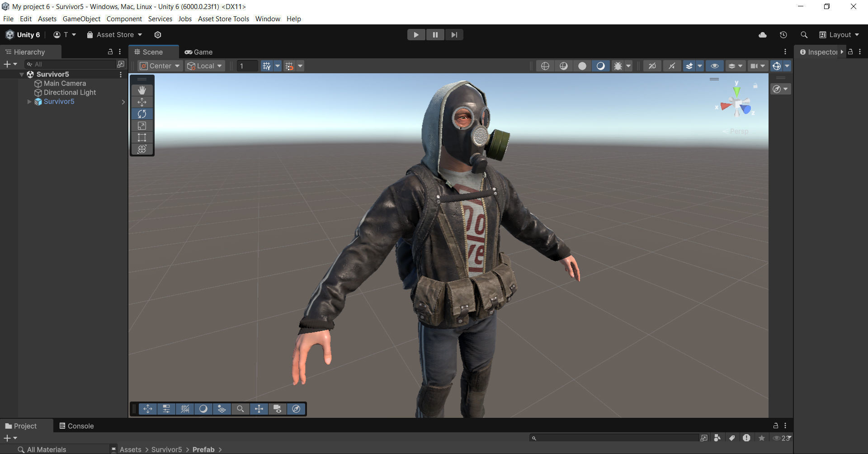The width and height of the screenshot is (868, 454).
Task: Select Directional Light in Hierarchy
Action: click(x=70, y=92)
